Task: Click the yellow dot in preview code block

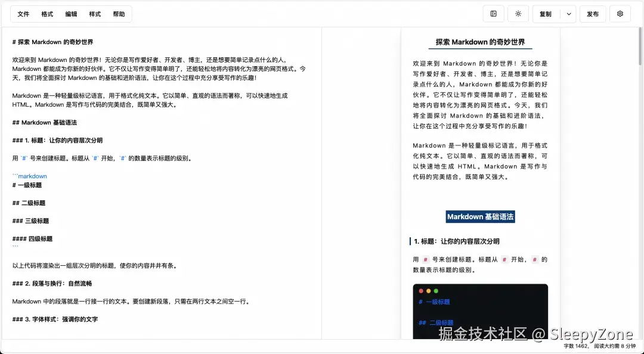Action: pyautogui.click(x=428, y=291)
